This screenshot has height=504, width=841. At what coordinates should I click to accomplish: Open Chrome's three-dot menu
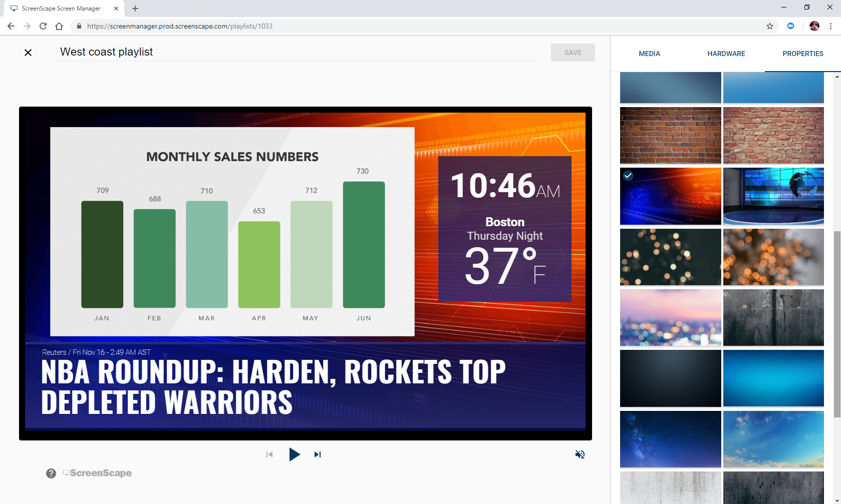tap(830, 26)
